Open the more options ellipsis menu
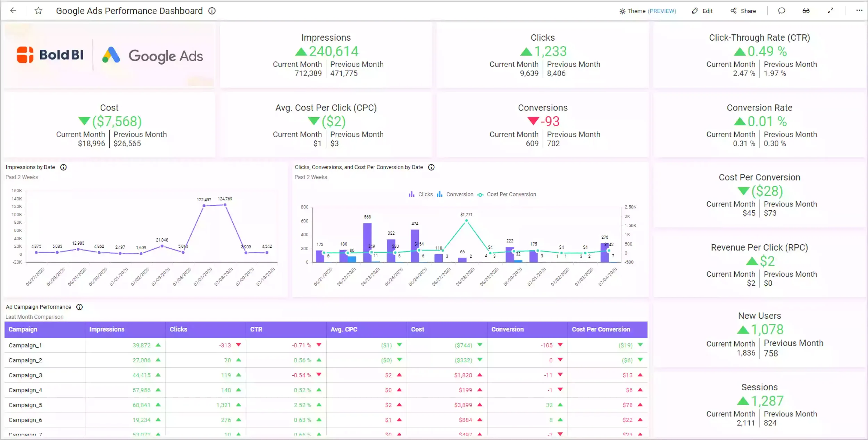The width and height of the screenshot is (868, 440). 859,11
